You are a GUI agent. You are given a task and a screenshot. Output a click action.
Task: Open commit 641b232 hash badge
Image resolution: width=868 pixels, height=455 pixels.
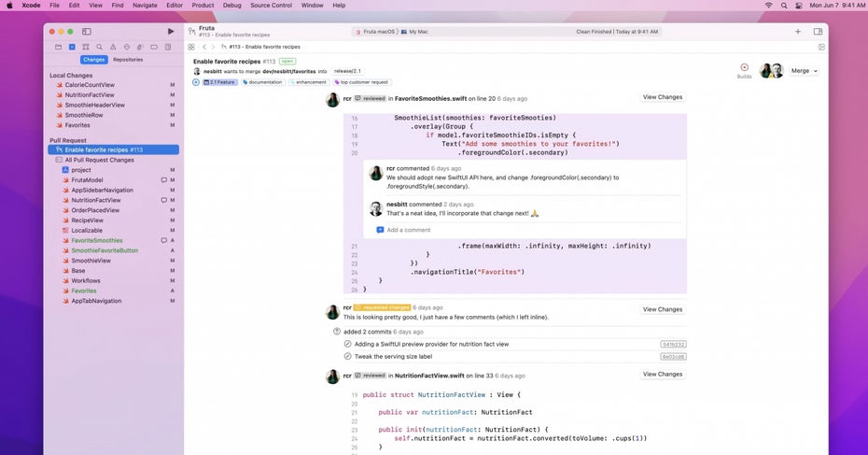click(x=673, y=344)
